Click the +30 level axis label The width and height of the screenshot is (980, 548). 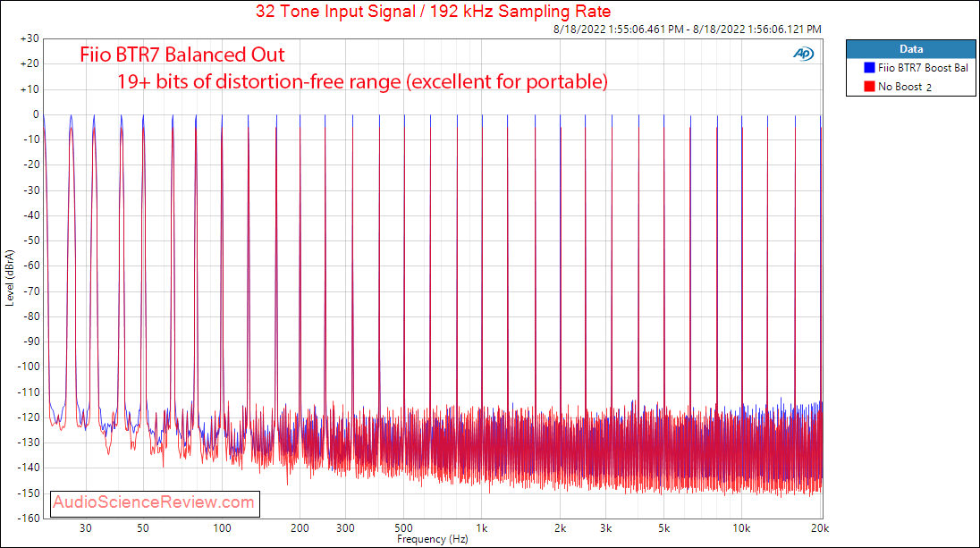[x=30, y=38]
